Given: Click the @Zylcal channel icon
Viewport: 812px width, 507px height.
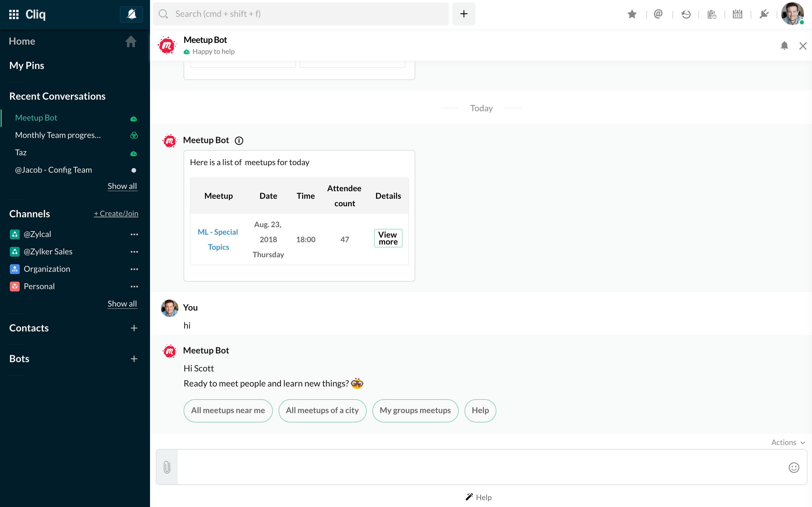Looking at the screenshot, I should (x=14, y=234).
